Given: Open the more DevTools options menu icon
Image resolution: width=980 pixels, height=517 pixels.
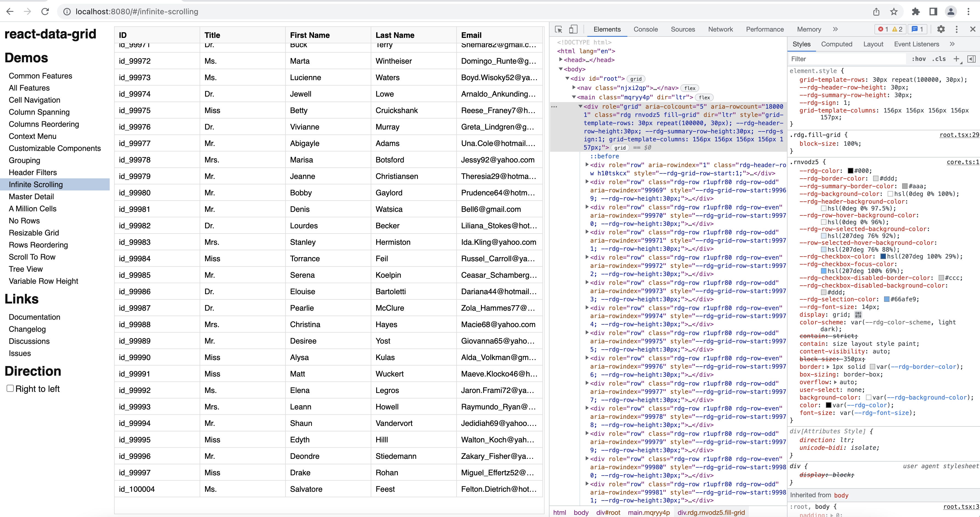Looking at the screenshot, I should click(957, 29).
